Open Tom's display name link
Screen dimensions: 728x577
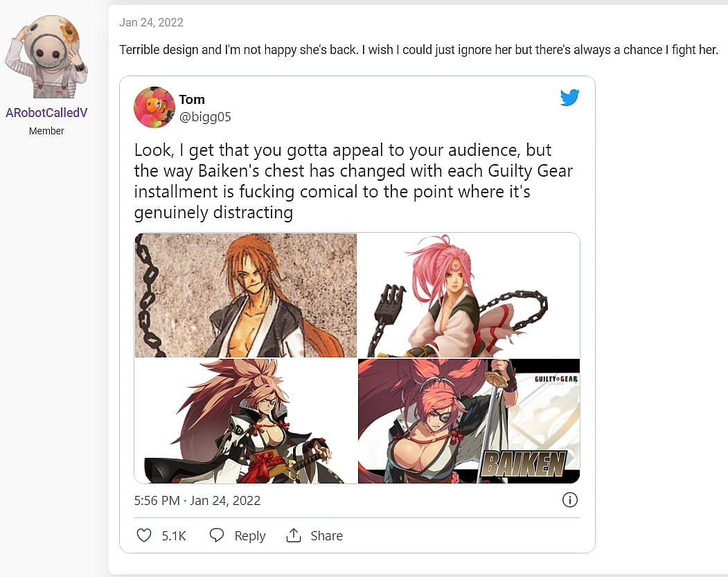click(x=192, y=99)
